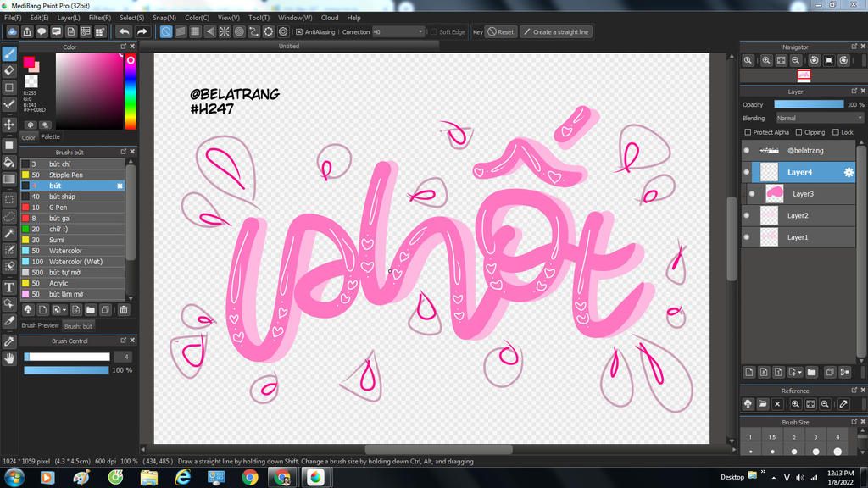This screenshot has height=488, width=868.
Task: Adjust the layer Opacity slider
Action: [809, 104]
